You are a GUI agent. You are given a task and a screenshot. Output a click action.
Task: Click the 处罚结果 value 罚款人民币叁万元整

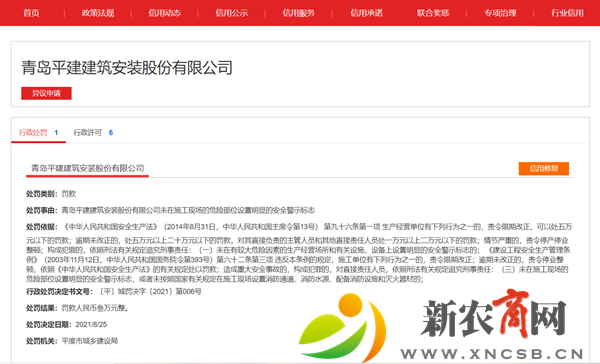click(x=95, y=308)
